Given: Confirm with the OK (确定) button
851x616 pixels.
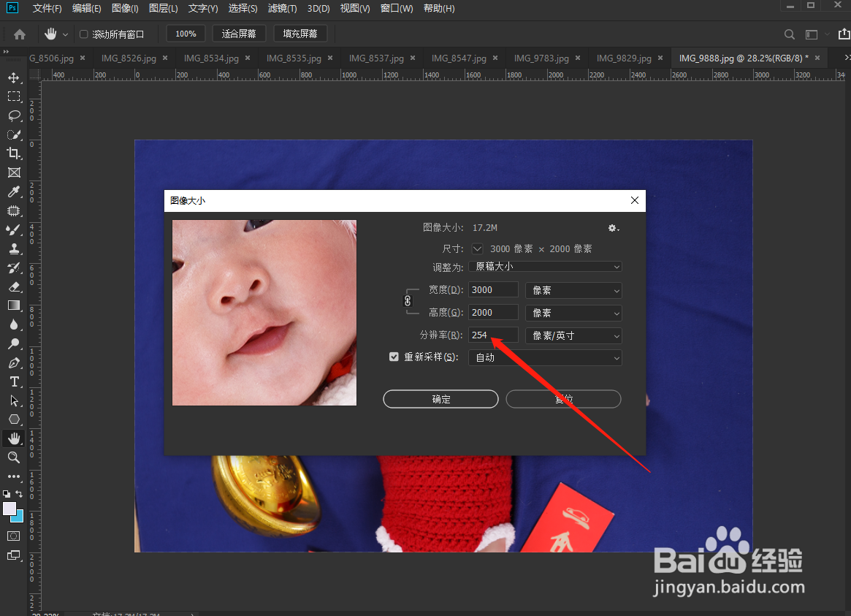Looking at the screenshot, I should tap(440, 400).
